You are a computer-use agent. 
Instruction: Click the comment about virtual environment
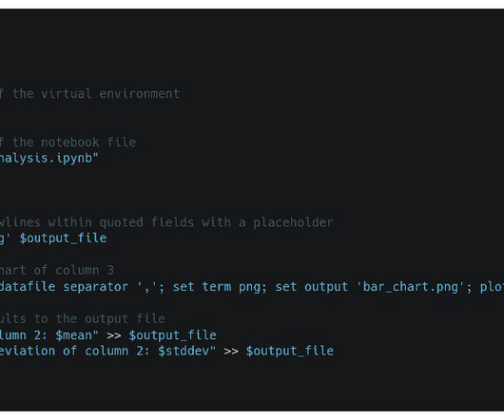(x=89, y=94)
